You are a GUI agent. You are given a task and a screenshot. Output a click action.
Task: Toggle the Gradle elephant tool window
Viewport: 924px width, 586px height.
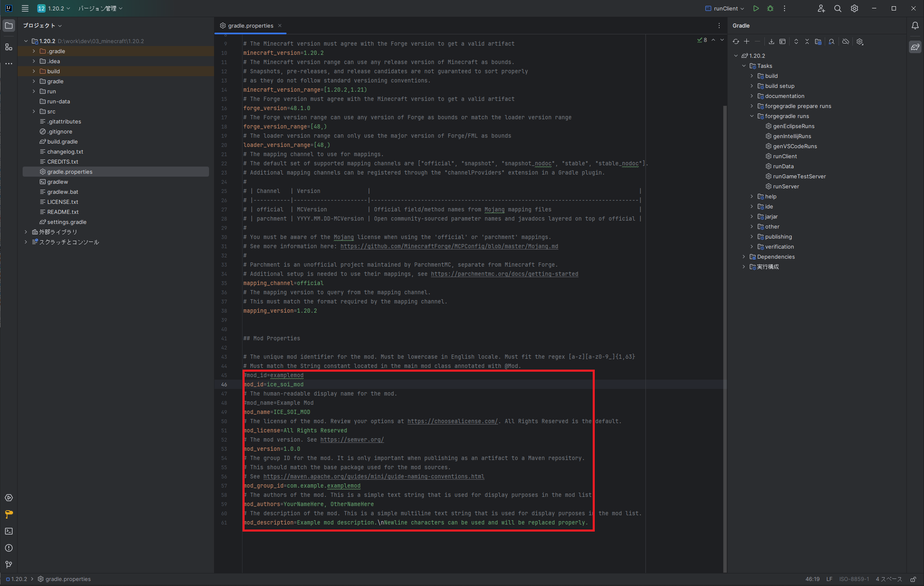click(x=915, y=47)
